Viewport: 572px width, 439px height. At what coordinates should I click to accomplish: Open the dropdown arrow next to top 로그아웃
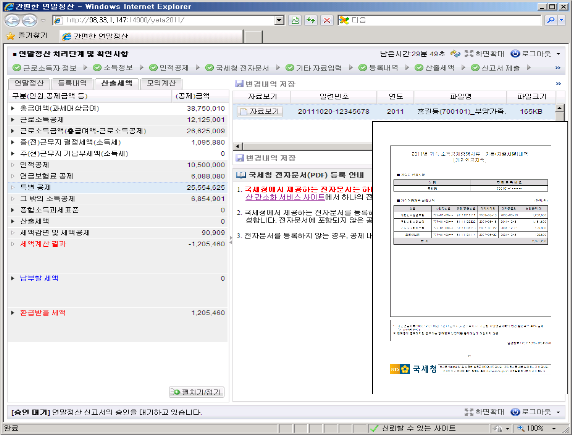point(559,54)
